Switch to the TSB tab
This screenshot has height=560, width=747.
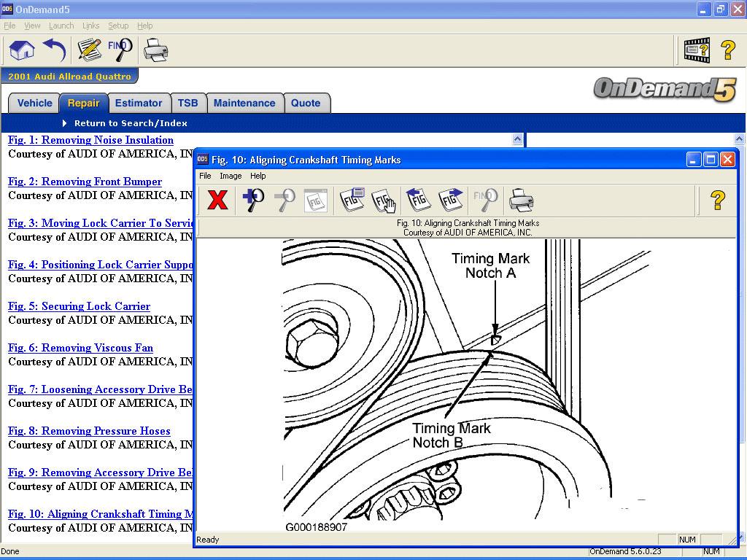click(x=187, y=103)
